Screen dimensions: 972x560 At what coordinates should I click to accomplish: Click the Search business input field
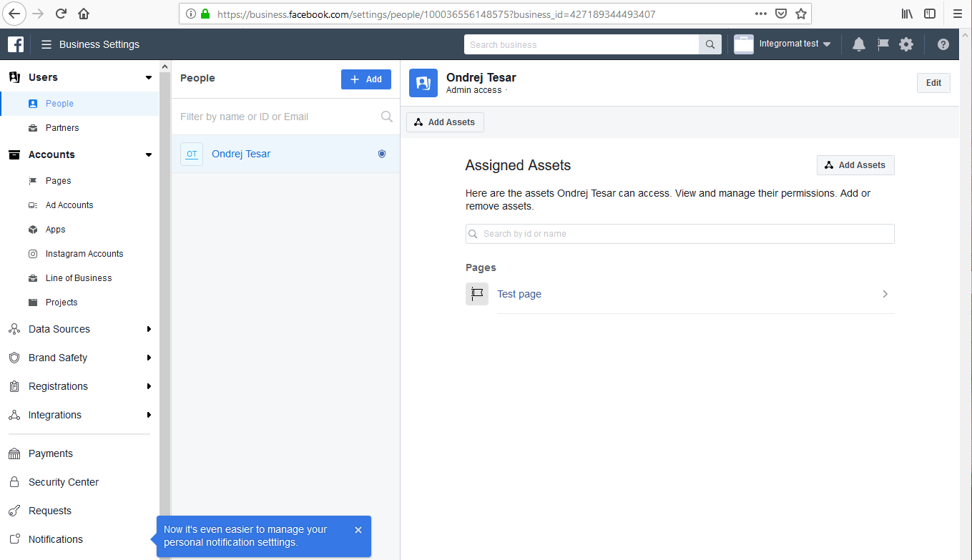point(581,44)
